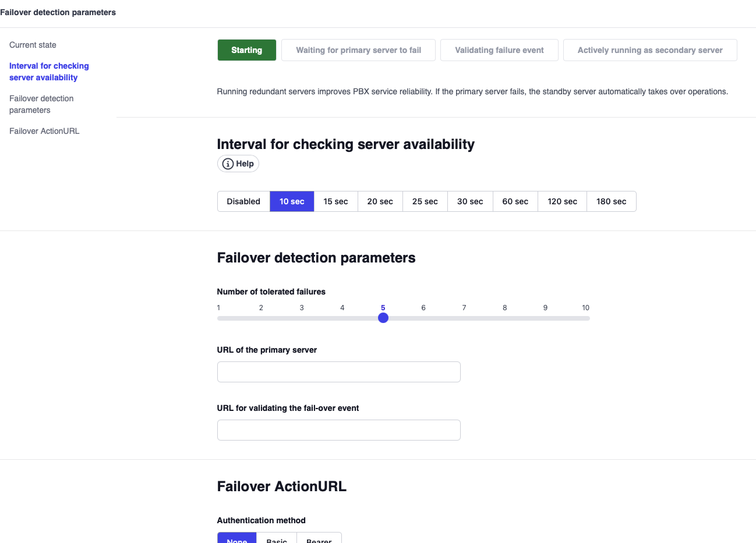
Task: Open the Help panel for checking interval
Action: (x=238, y=164)
